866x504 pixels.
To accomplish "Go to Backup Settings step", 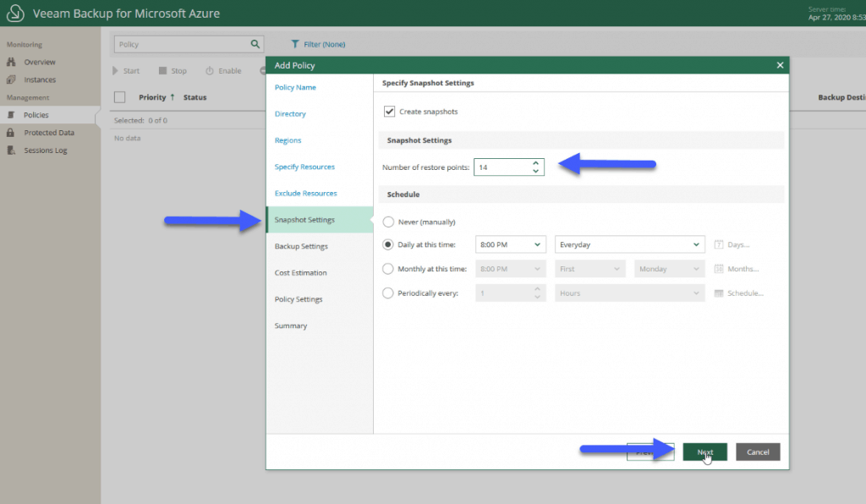I will tap(301, 246).
